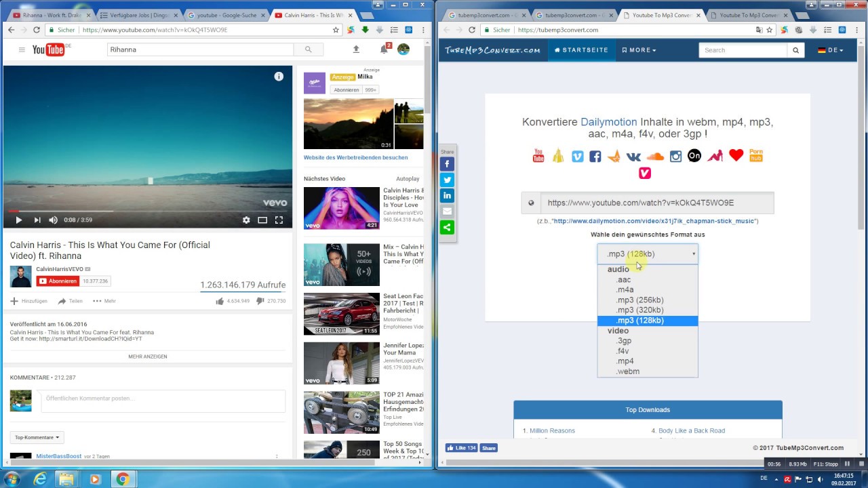The height and width of the screenshot is (488, 868).
Task: Like the video with thumbs up
Action: pos(220,301)
